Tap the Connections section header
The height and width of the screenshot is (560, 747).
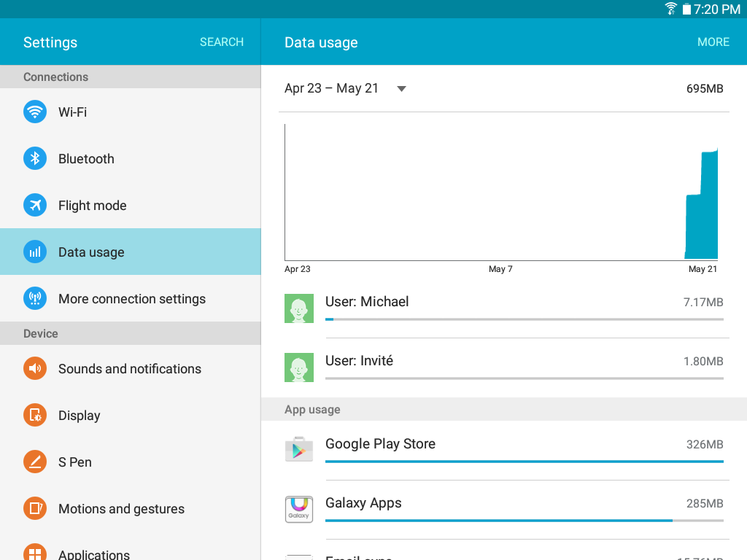[131, 77]
